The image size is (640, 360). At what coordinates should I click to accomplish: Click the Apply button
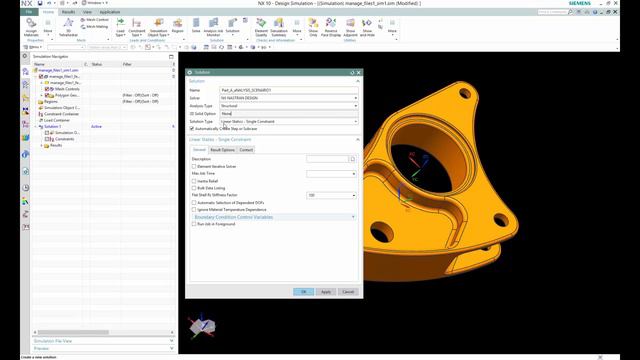[x=326, y=292]
